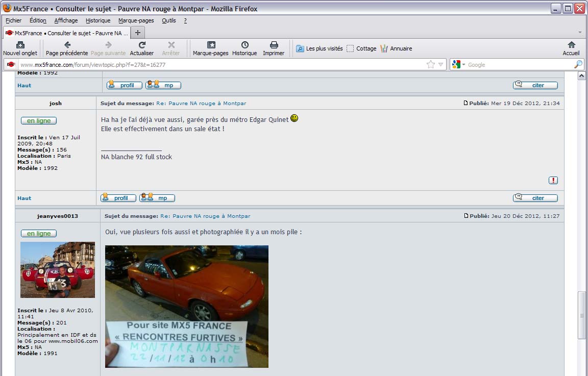Viewport: 588px width, 376px height.
Task: Select the Mx5France forum tab
Action: [67, 33]
